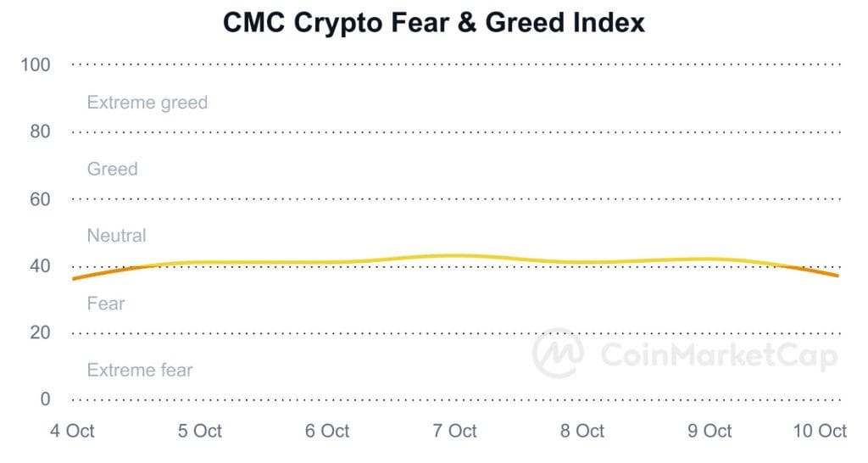Click the Fear zone label
The height and width of the screenshot is (463, 868).
[106, 304]
